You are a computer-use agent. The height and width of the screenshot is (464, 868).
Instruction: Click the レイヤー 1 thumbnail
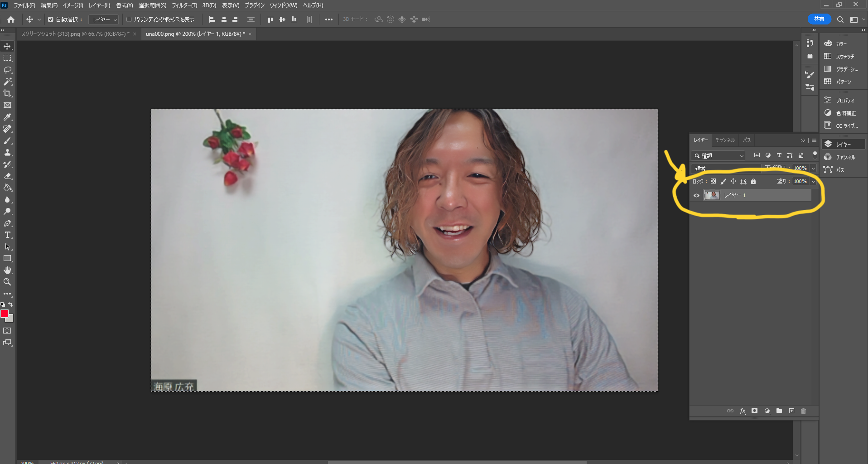point(712,195)
